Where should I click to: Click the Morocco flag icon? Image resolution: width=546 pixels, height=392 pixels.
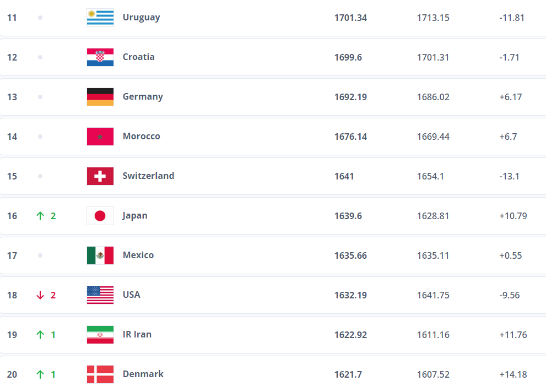pos(100,137)
